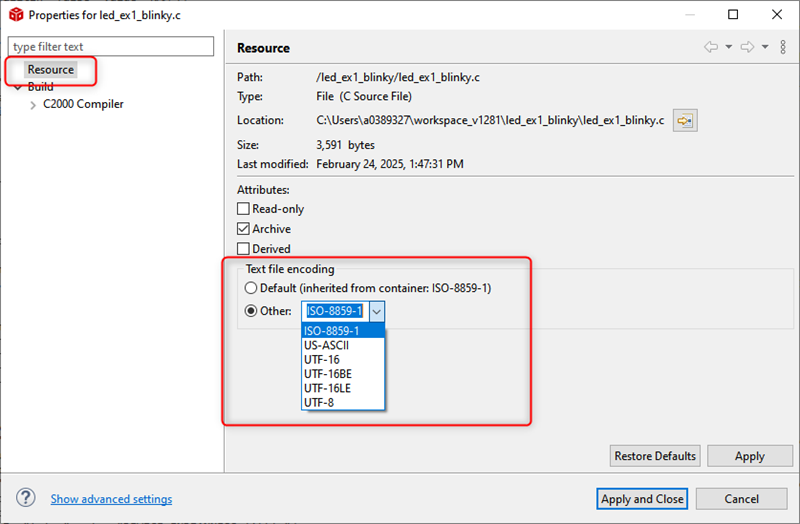Select Resource in the properties tree

point(51,69)
